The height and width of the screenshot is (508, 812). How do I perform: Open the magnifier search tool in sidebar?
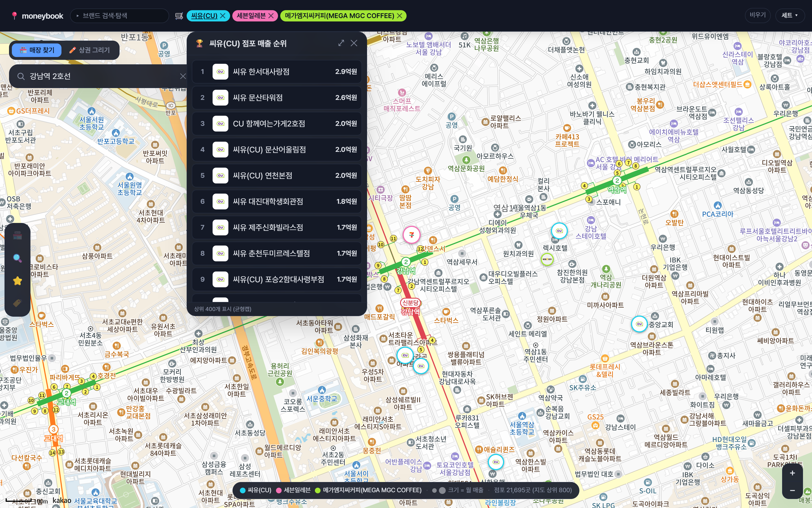(x=17, y=258)
